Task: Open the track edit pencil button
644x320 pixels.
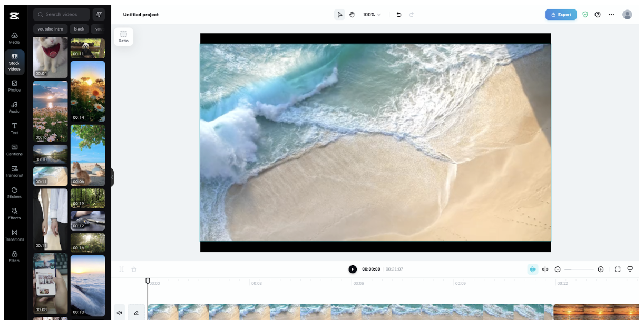Action: click(136, 313)
